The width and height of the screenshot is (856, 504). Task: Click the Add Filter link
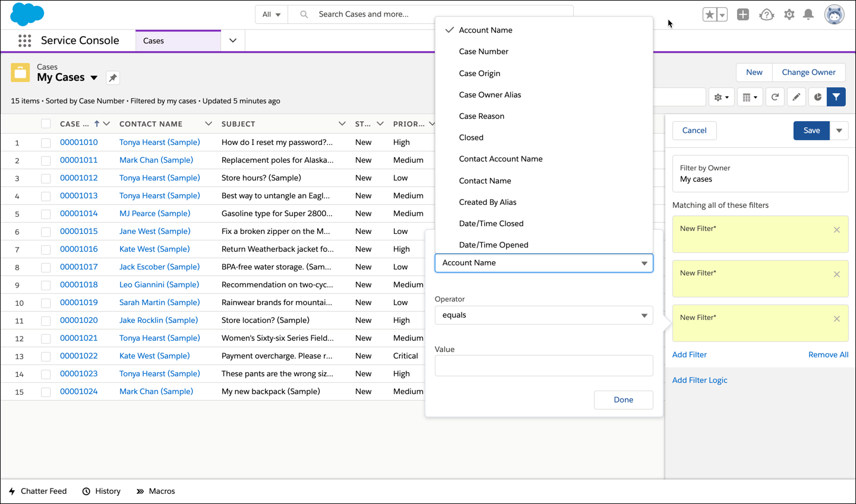pos(690,355)
